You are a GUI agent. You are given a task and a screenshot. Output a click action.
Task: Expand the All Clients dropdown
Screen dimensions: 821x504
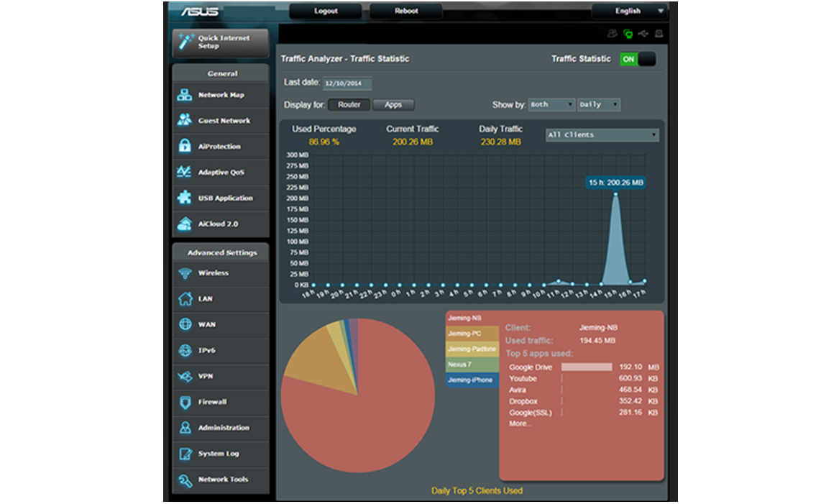[602, 134]
